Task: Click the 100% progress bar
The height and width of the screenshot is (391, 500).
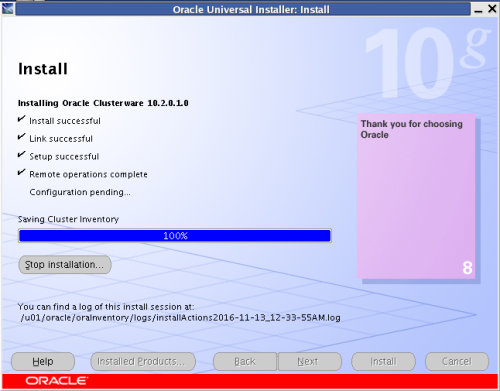Action: [x=175, y=236]
